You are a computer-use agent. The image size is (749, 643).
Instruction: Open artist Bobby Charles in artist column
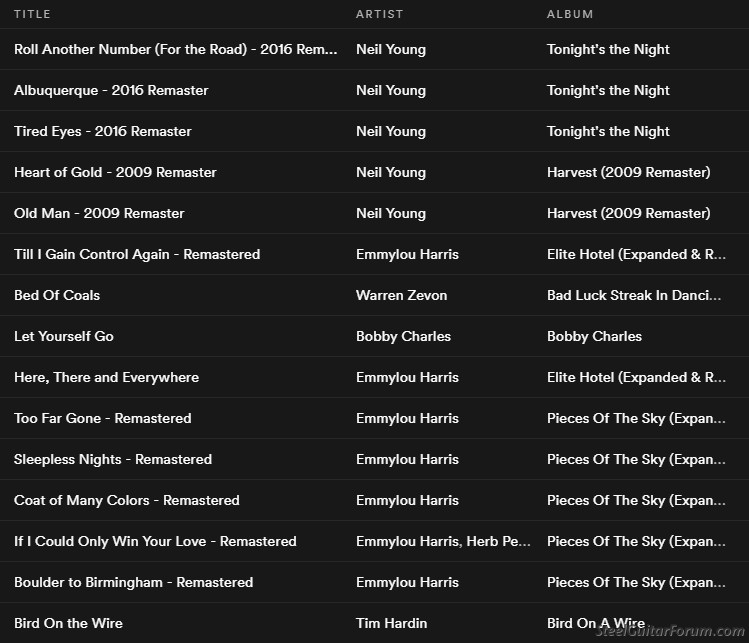click(403, 336)
